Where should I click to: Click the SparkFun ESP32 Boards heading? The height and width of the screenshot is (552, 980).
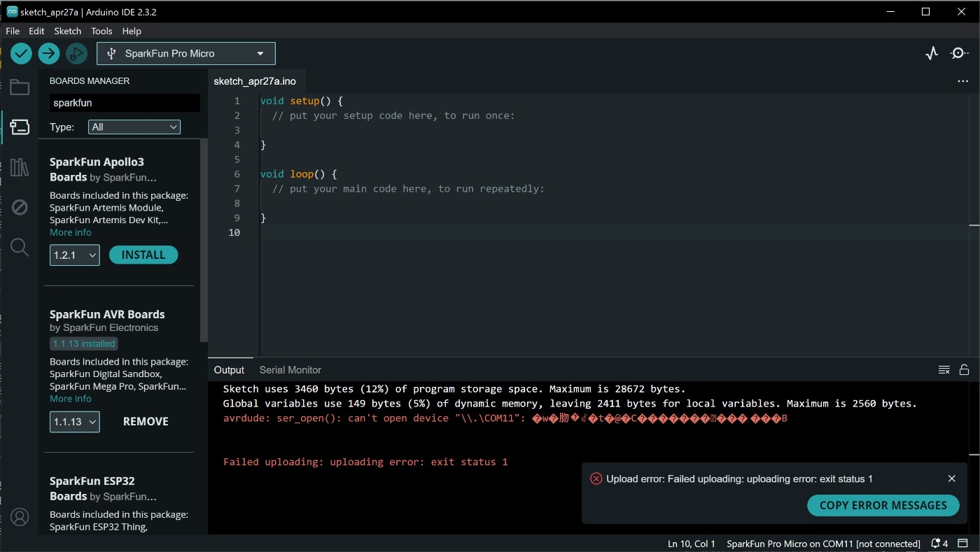(103, 488)
